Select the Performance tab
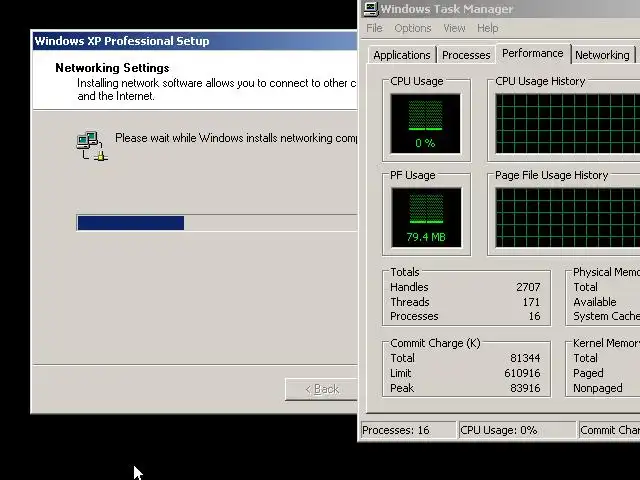 pos(533,53)
